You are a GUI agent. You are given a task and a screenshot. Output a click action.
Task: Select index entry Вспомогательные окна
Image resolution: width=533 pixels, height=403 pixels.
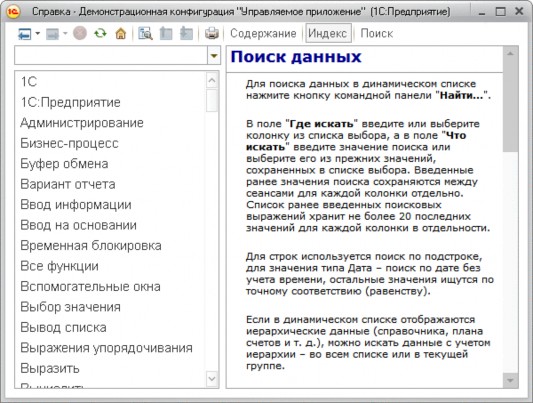point(90,286)
